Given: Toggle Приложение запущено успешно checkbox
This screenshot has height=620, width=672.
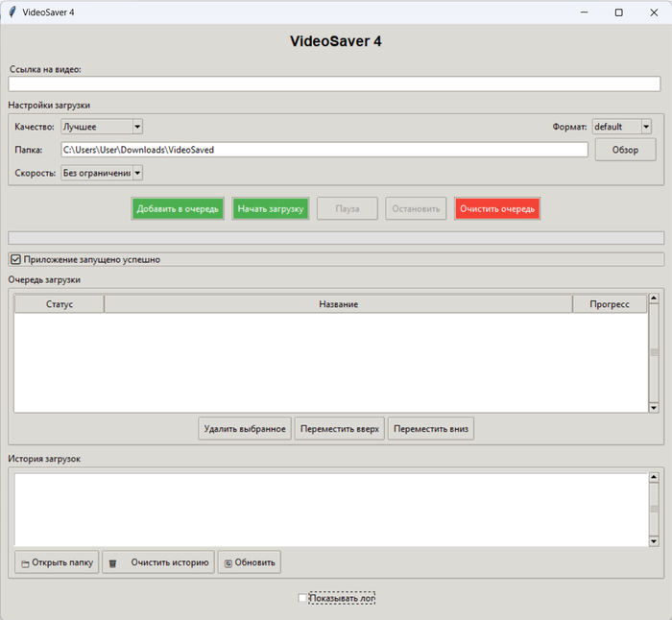Looking at the screenshot, I should [x=15, y=259].
